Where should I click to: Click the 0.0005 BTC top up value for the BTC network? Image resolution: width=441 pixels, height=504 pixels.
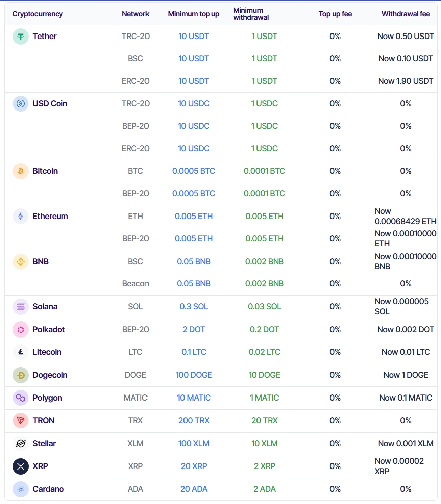point(194,171)
